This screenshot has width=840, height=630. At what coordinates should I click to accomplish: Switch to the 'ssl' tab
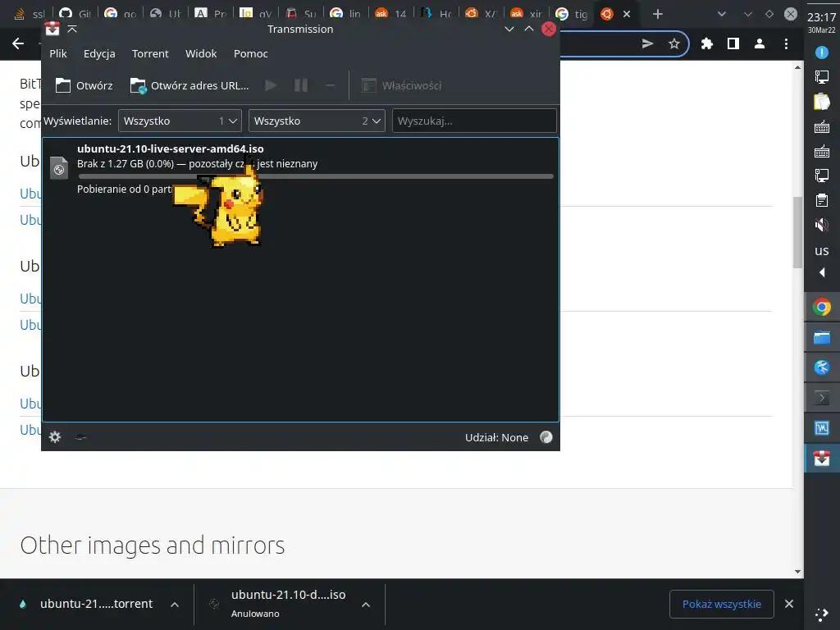tap(30, 14)
